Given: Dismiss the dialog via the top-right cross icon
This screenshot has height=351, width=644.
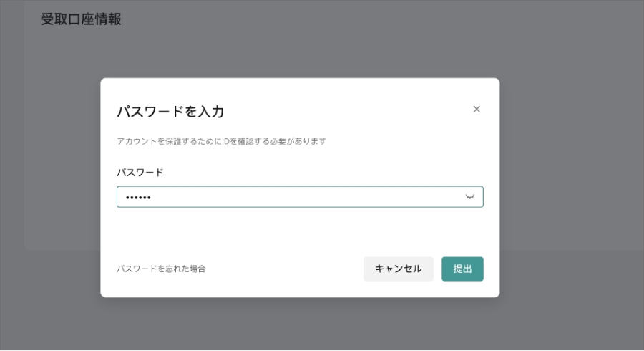Looking at the screenshot, I should tap(477, 109).
